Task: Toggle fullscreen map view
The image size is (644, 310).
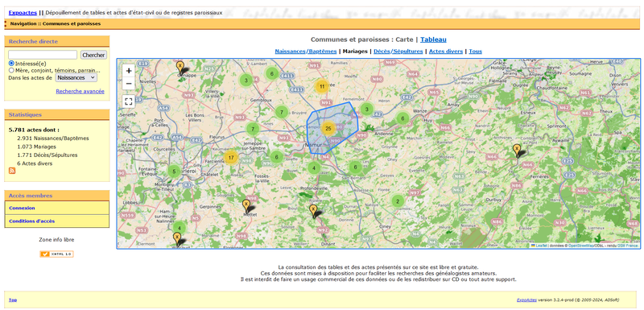Action: click(129, 101)
